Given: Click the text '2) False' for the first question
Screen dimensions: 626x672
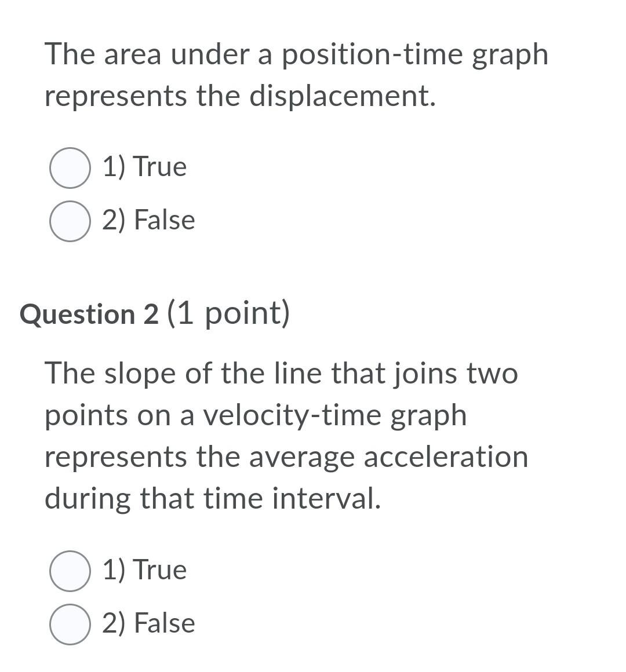Looking at the screenshot, I should coord(148,221).
